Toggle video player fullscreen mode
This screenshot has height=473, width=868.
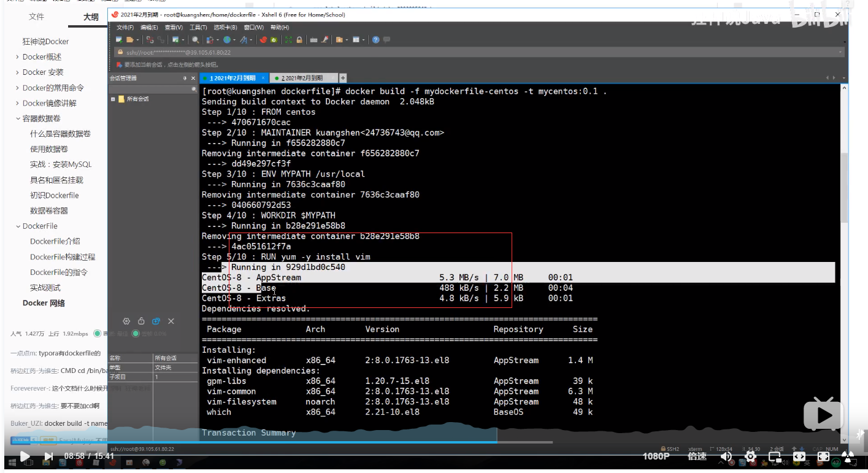pos(848,456)
